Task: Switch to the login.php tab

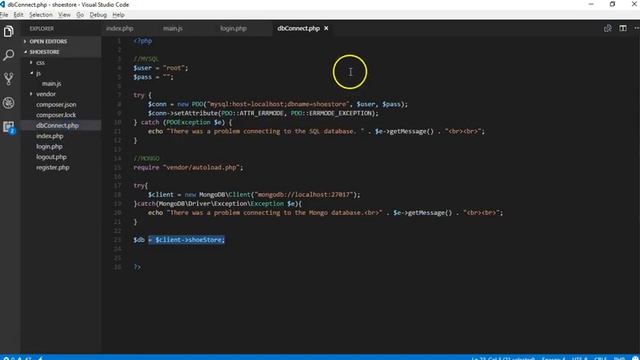Action: point(233,28)
